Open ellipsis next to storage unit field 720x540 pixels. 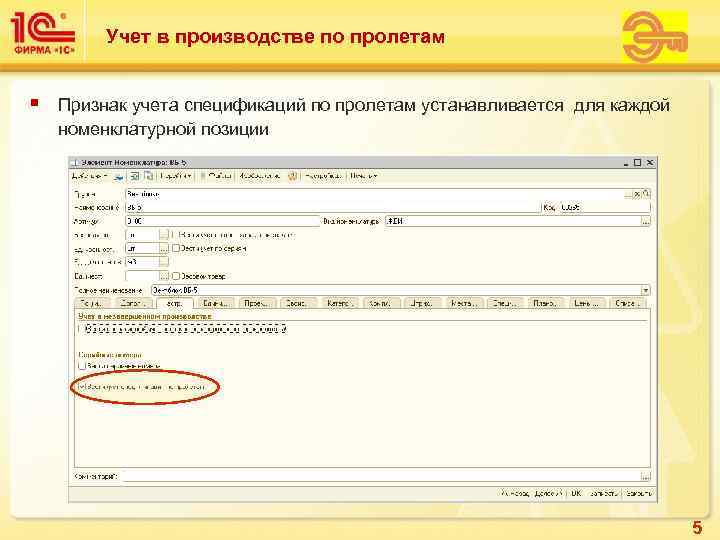[x=163, y=248]
